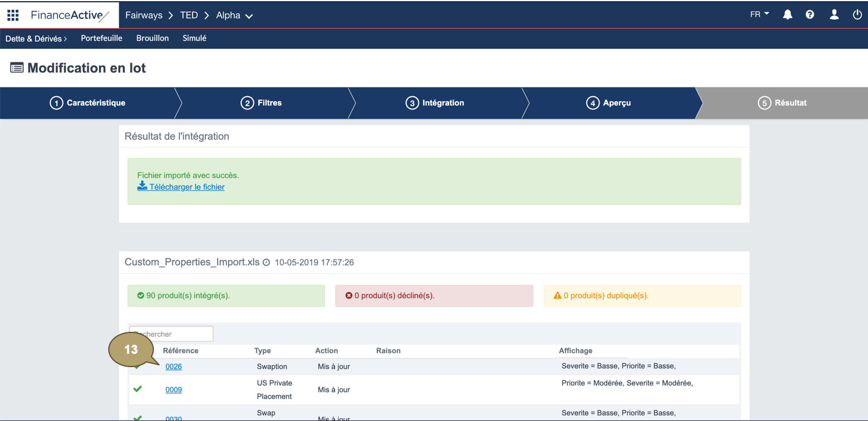This screenshot has width=868, height=421.
Task: Sort by the Affichage column header
Action: point(576,351)
